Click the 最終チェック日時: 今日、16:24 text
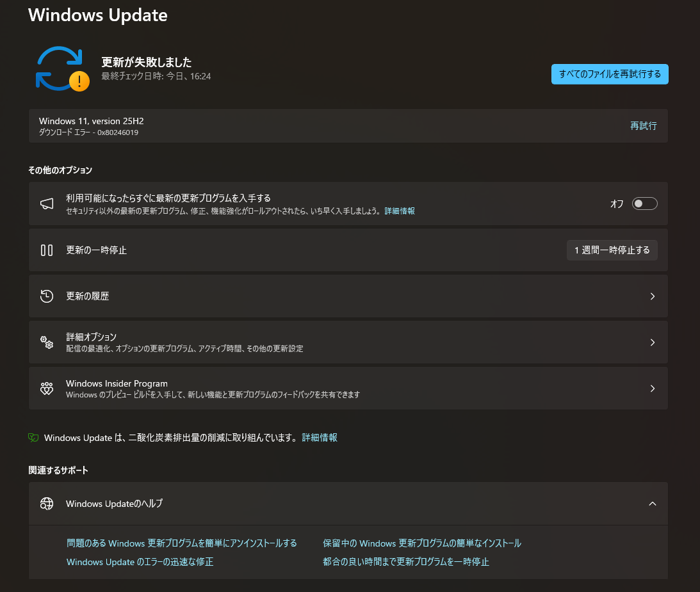This screenshot has height=592, width=700. pos(156,76)
